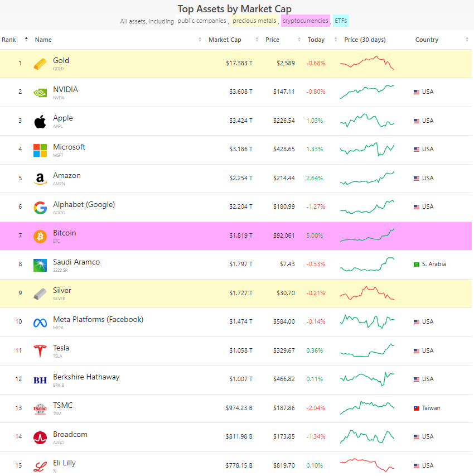The image size is (474, 476).
Task: Click the USA flag in Microsoft row
Action: pyautogui.click(x=417, y=150)
